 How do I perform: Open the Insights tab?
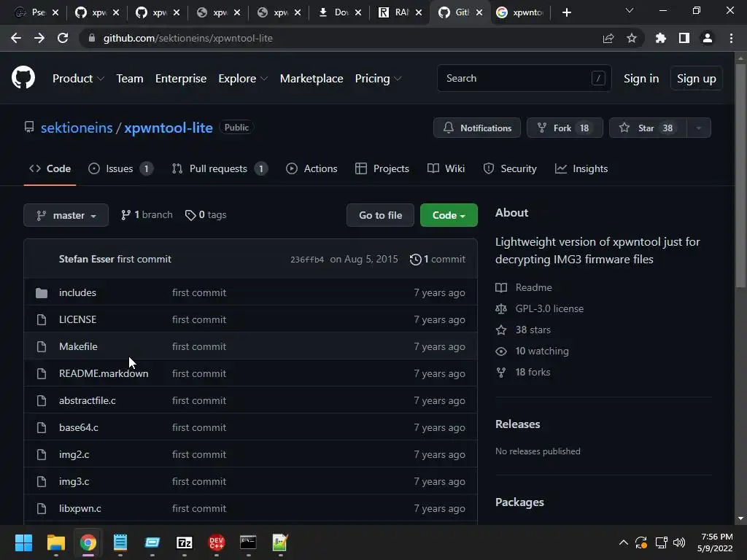pos(581,168)
